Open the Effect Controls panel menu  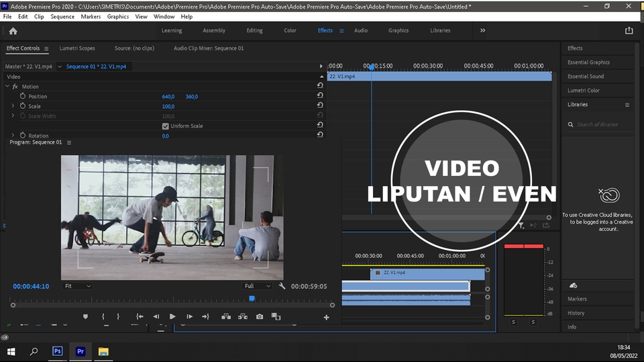pyautogui.click(x=46, y=48)
